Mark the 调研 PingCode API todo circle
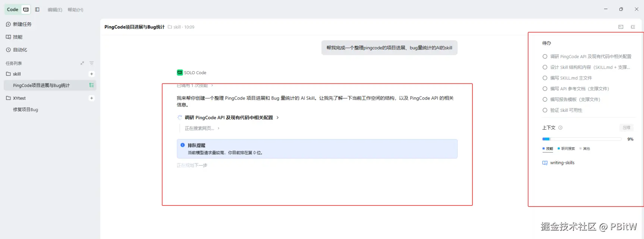Screen dimensions: 644x239 (x=545, y=56)
